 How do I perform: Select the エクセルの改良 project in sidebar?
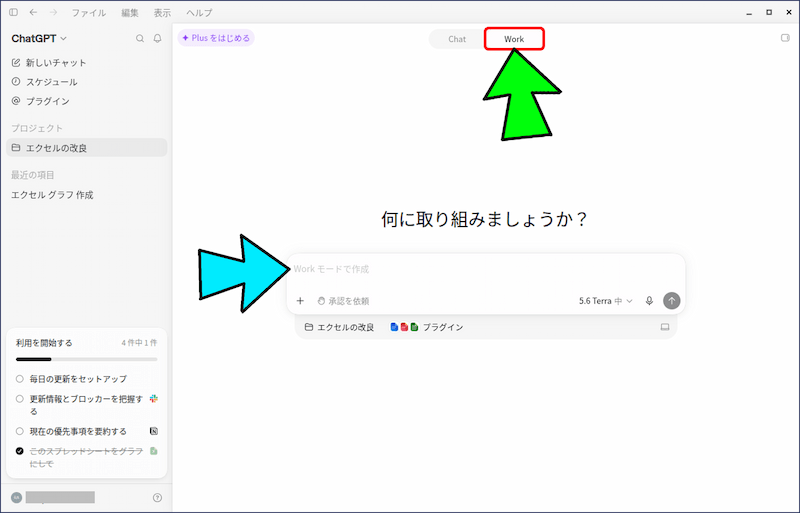pos(87,148)
